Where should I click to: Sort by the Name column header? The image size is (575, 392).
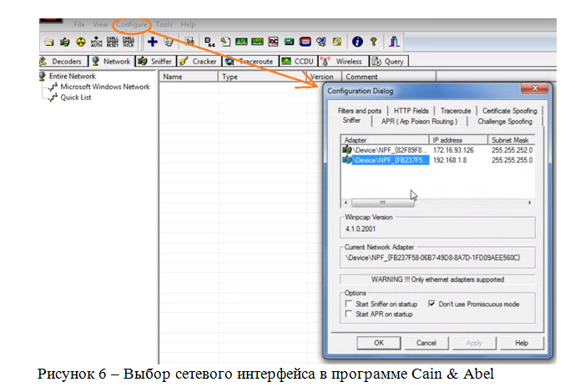tap(189, 77)
